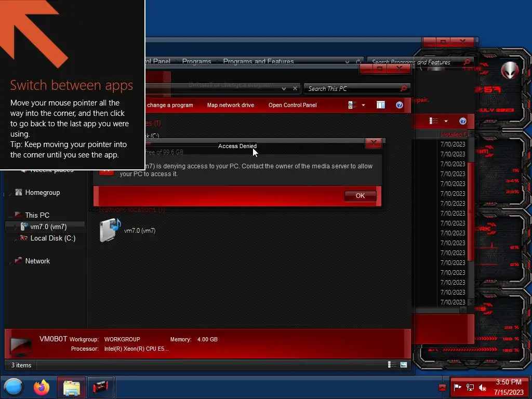Switch to large icons view in status bar
This screenshot has width=532, height=399.
pos(403,364)
